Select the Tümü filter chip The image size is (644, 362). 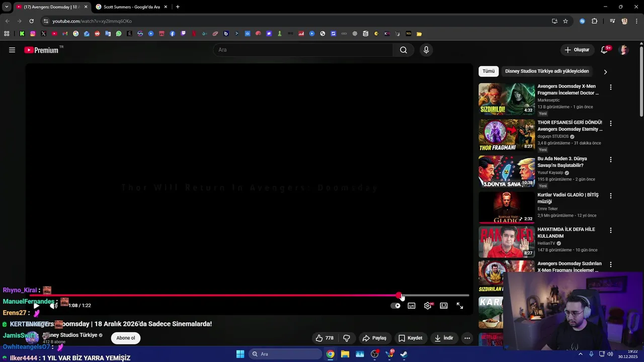489,71
